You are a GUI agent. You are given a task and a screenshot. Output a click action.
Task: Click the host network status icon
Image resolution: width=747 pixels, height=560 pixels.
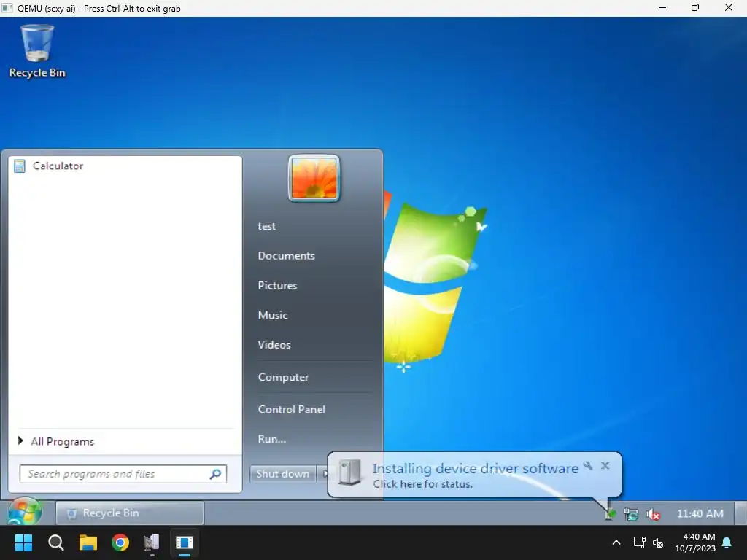[x=639, y=542]
